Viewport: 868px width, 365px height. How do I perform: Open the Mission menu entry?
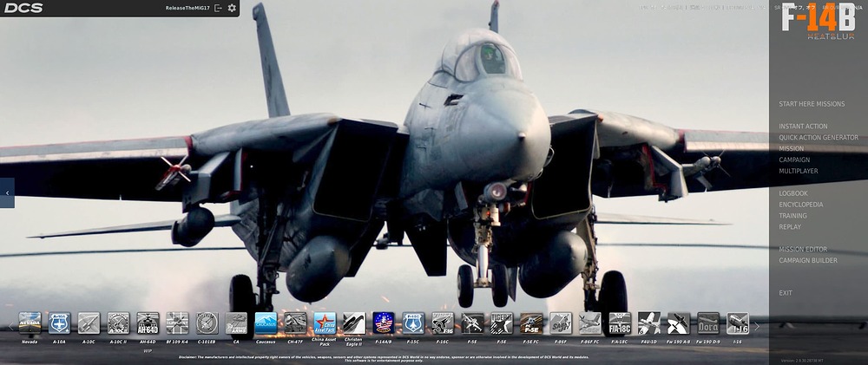pos(791,148)
